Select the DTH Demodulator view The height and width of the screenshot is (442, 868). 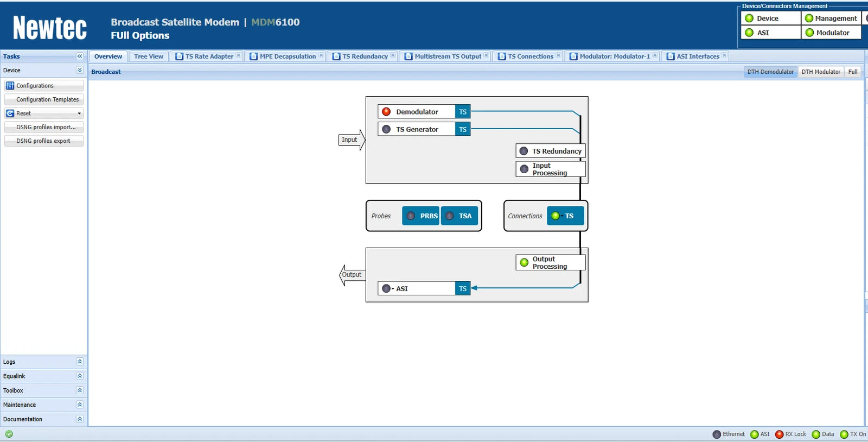click(x=770, y=72)
